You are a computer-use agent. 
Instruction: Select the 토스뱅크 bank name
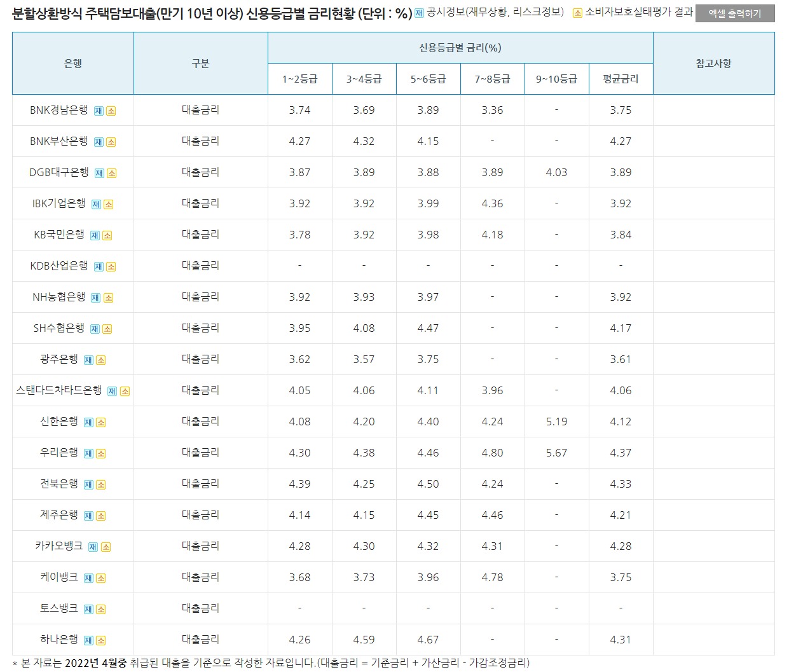tap(59, 608)
